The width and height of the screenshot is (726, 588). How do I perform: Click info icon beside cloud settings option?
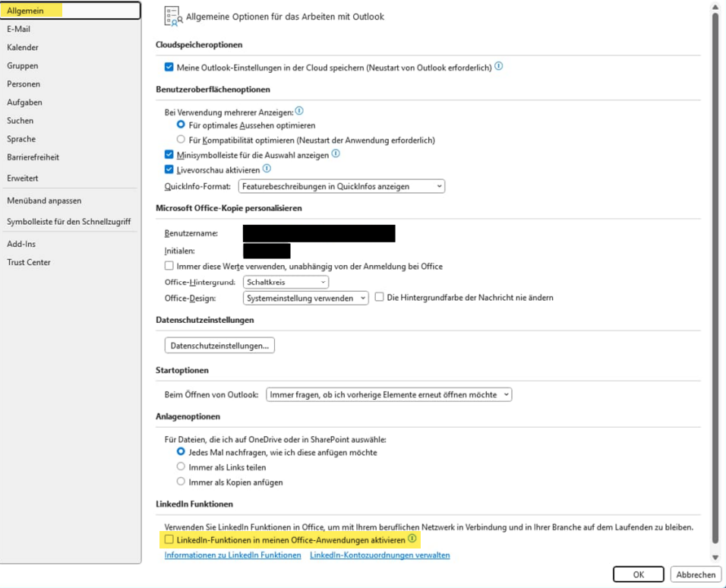[499, 66]
